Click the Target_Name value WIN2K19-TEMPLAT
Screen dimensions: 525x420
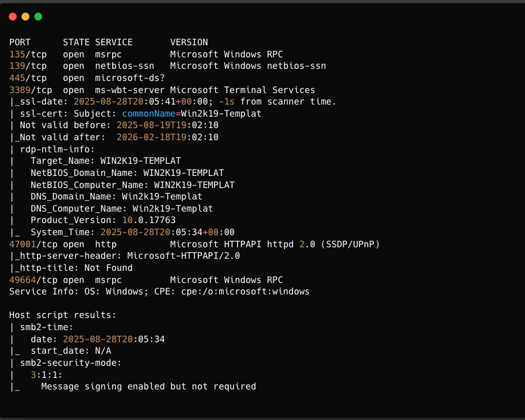click(x=141, y=161)
